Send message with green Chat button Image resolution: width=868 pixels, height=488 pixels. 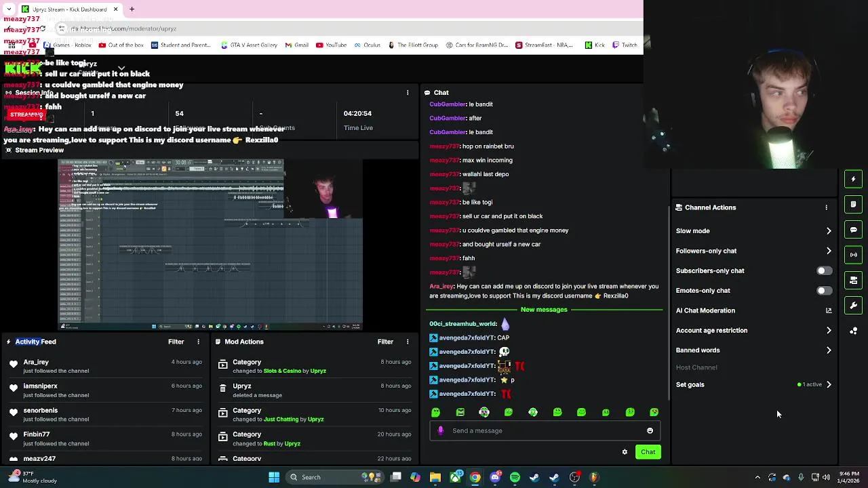[648, 452]
